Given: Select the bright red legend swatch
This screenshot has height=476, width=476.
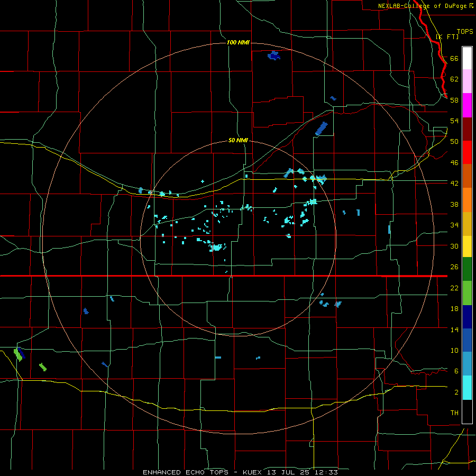Looking at the screenshot, I should [x=467, y=152].
